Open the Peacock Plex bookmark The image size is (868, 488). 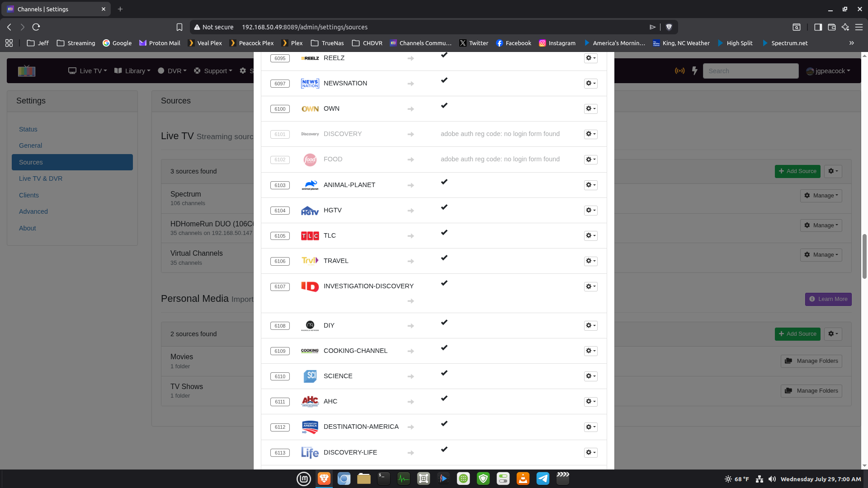pos(251,43)
